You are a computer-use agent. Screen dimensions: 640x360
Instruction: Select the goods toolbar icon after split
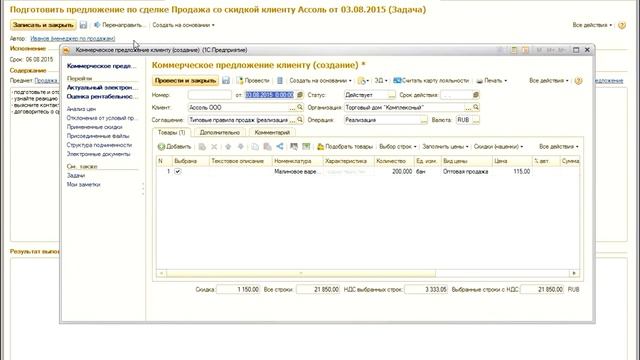(294, 147)
